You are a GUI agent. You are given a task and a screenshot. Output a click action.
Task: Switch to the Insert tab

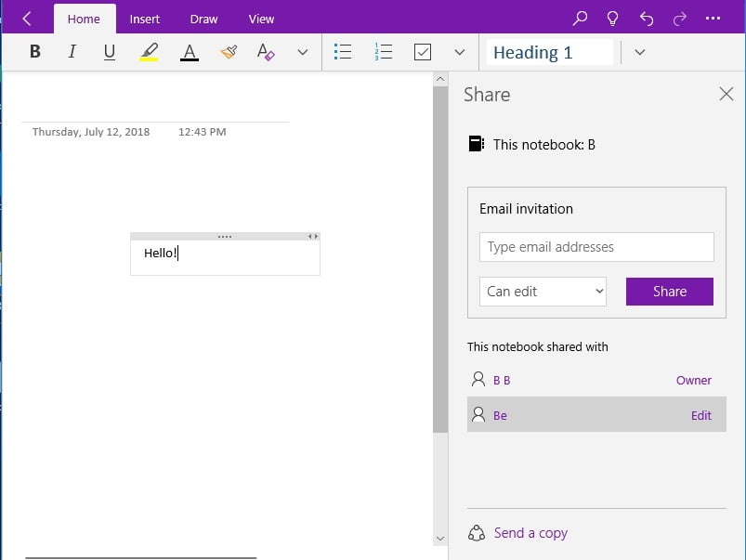[x=145, y=19]
